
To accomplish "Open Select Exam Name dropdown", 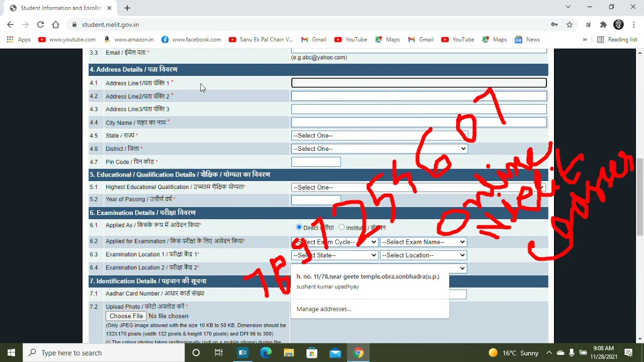I will click(x=424, y=242).
